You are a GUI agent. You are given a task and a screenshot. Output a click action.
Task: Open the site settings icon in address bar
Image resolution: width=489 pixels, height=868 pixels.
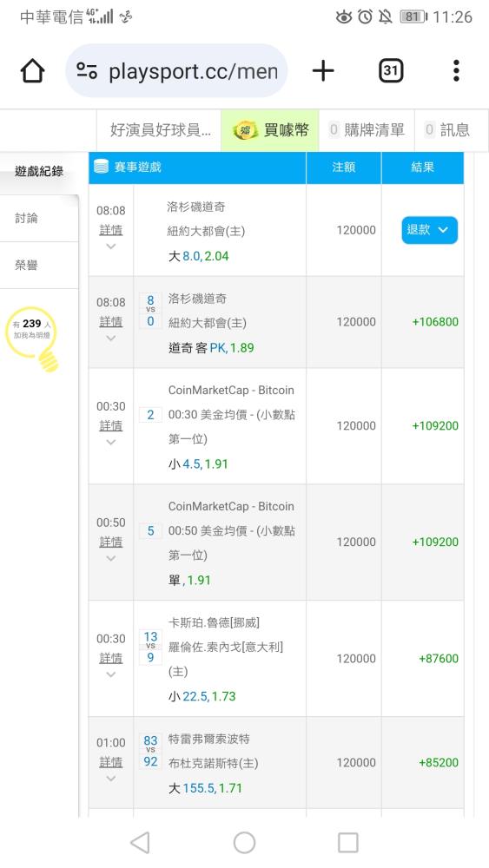coord(87,71)
